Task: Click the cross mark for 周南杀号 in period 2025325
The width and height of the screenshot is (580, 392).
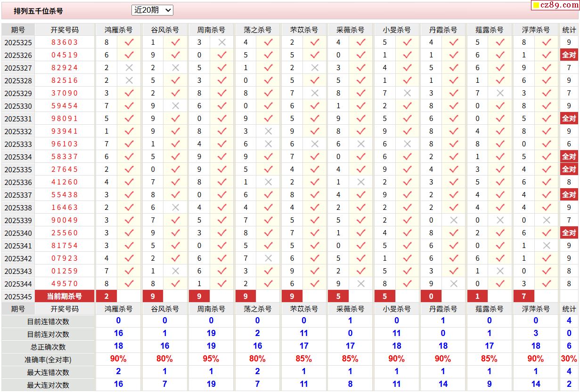Action: pyautogui.click(x=222, y=42)
